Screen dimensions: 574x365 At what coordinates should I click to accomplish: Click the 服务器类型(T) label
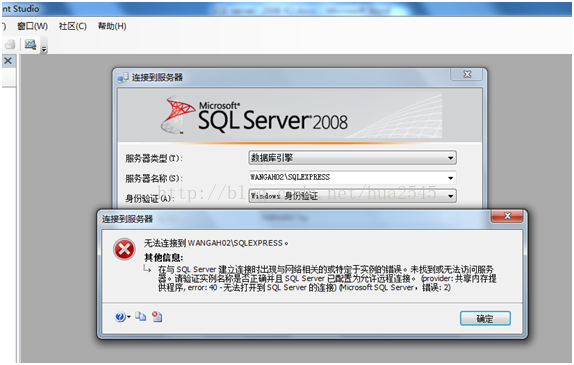[154, 159]
